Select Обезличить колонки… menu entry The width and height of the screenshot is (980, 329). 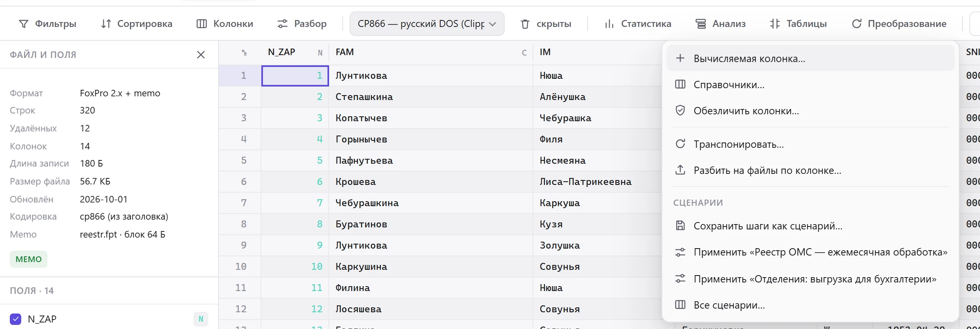pyautogui.click(x=810, y=111)
